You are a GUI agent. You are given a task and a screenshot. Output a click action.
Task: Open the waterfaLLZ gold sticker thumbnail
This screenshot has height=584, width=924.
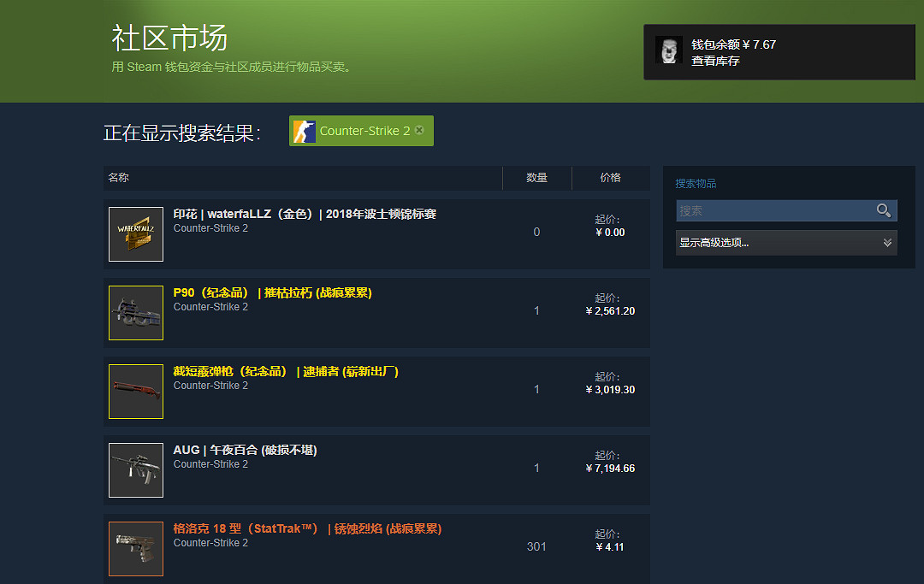pos(136,234)
